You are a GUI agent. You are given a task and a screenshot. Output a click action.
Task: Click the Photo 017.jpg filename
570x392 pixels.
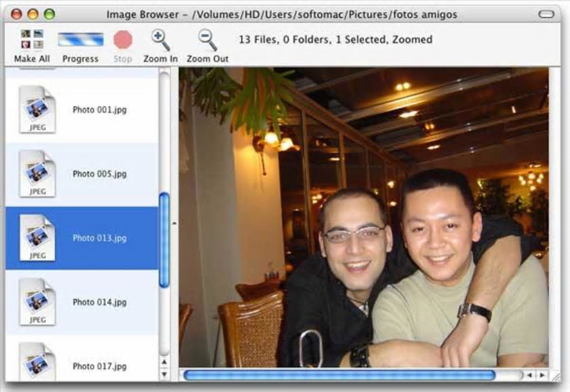point(99,366)
